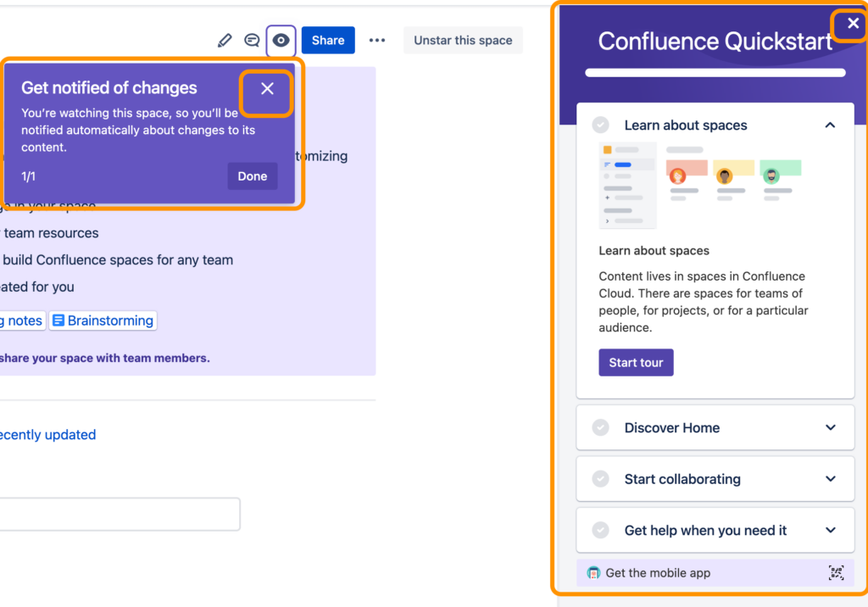
Task: Toggle the Discover Home checkmark circle
Action: 601,427
